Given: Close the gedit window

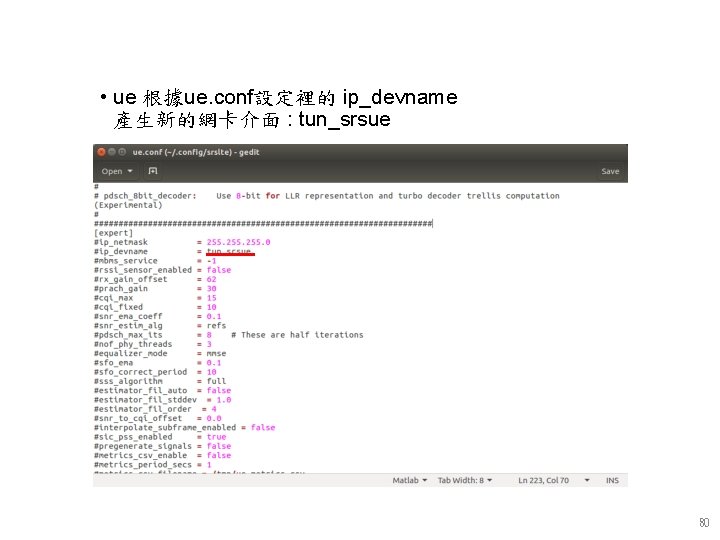Looking at the screenshot, I should [101, 152].
